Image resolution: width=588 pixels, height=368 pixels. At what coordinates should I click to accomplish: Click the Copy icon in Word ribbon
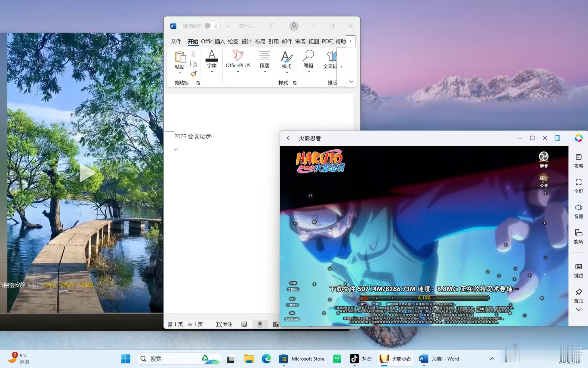(x=194, y=64)
